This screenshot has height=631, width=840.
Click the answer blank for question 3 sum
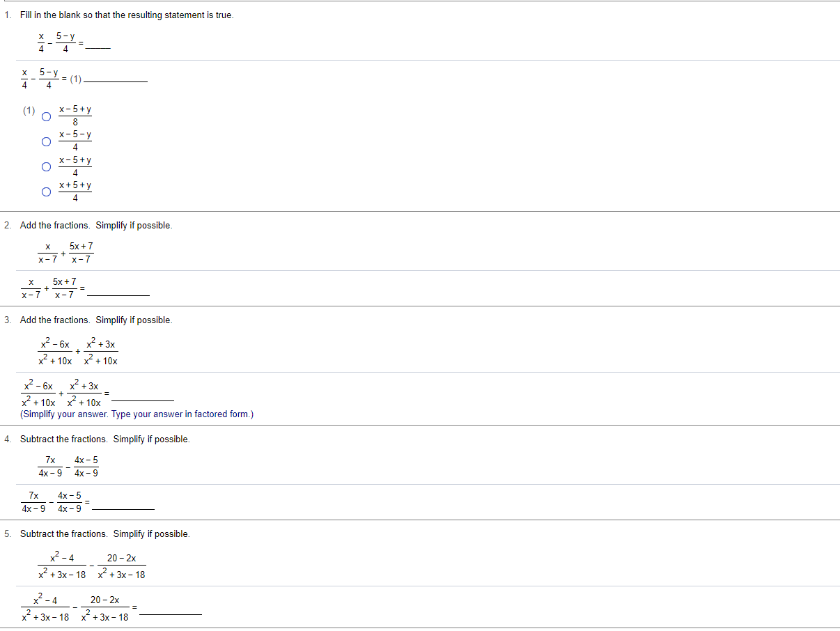pyautogui.click(x=143, y=396)
